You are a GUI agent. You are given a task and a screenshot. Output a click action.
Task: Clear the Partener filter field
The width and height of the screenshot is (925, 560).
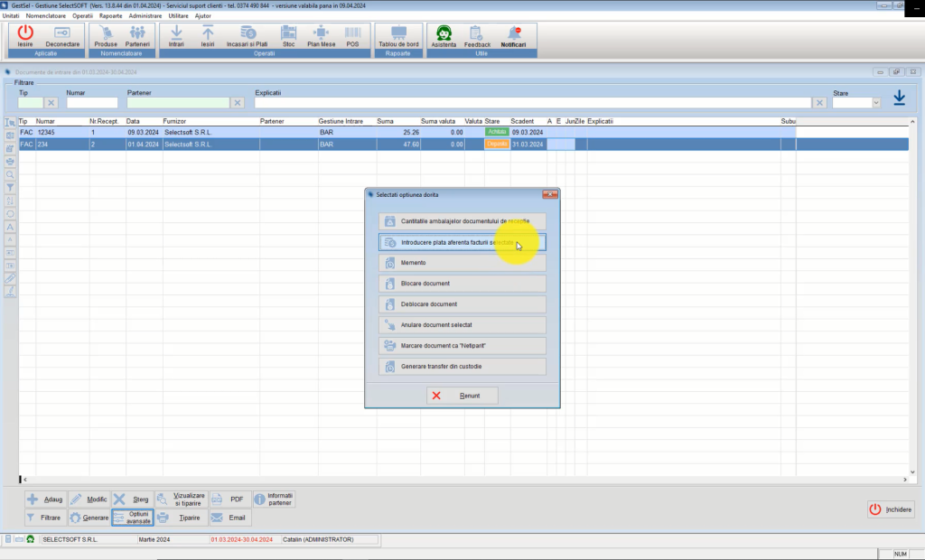click(238, 103)
